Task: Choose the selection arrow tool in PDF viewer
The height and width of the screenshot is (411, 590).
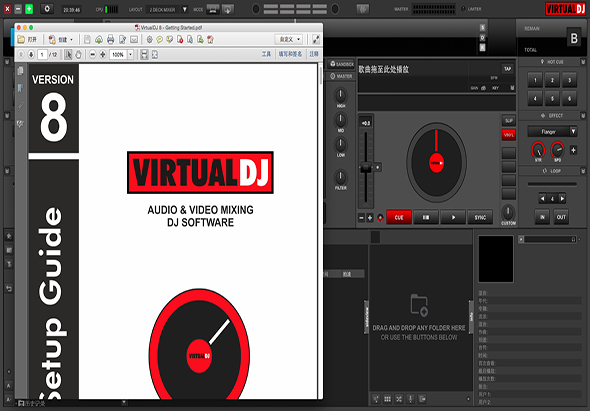Action: pos(68,55)
